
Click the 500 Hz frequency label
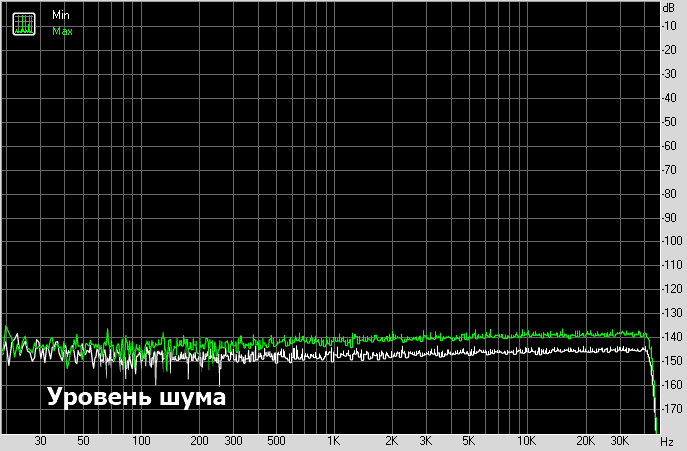click(276, 441)
